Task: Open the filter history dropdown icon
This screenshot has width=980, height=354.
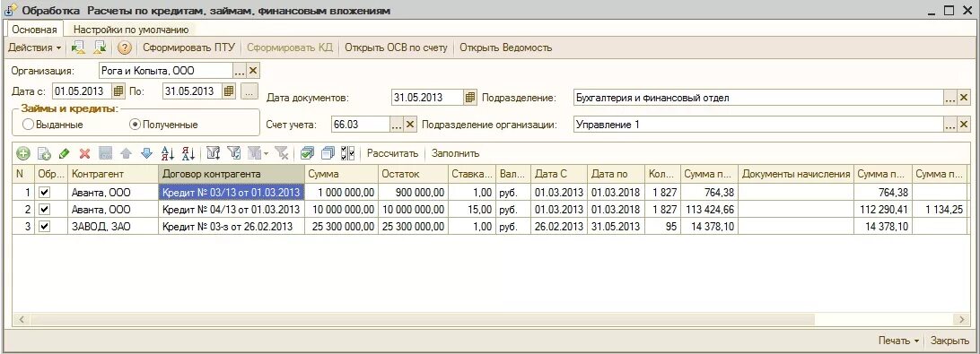Action: (258, 153)
